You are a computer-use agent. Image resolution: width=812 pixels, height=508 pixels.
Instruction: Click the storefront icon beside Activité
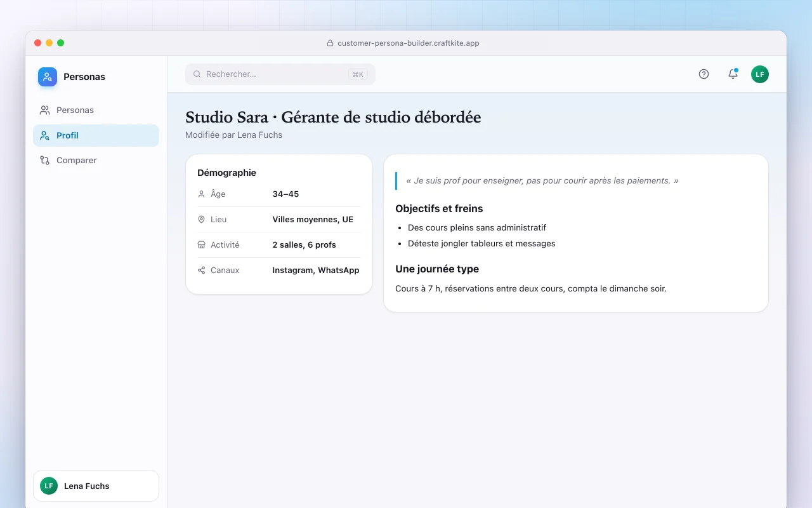pos(202,245)
